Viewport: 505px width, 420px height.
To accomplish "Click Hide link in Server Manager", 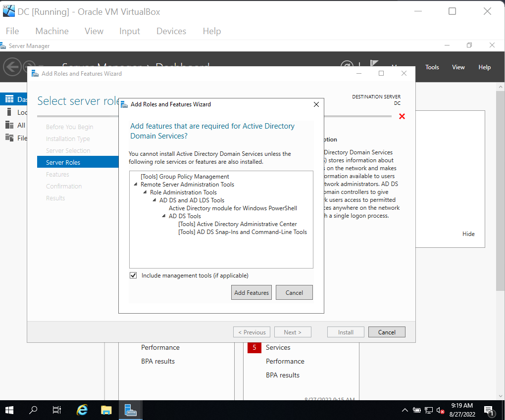I will [468, 234].
